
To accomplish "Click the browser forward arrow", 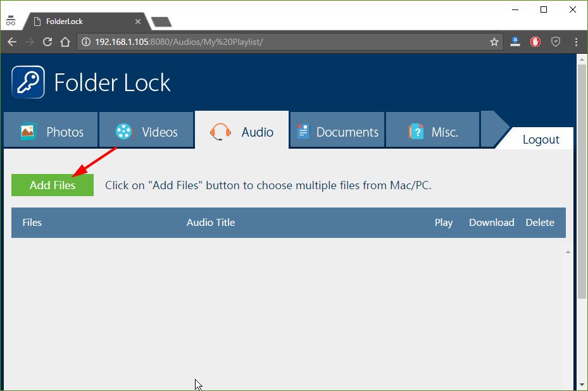I will (30, 42).
